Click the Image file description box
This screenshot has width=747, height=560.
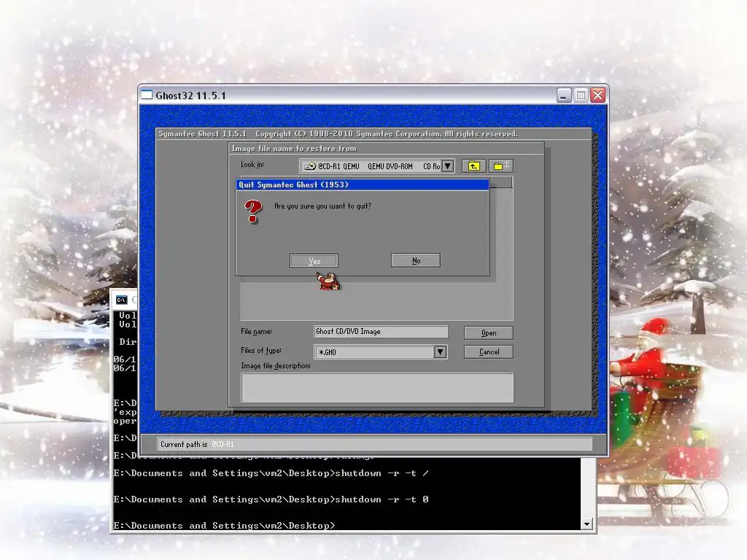[x=377, y=388]
